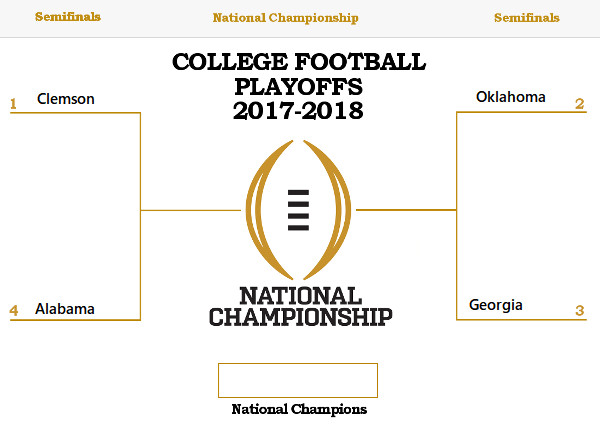Click the College Football Playoff football logo
Image resolution: width=600 pixels, height=432 pixels.
pyautogui.click(x=298, y=210)
